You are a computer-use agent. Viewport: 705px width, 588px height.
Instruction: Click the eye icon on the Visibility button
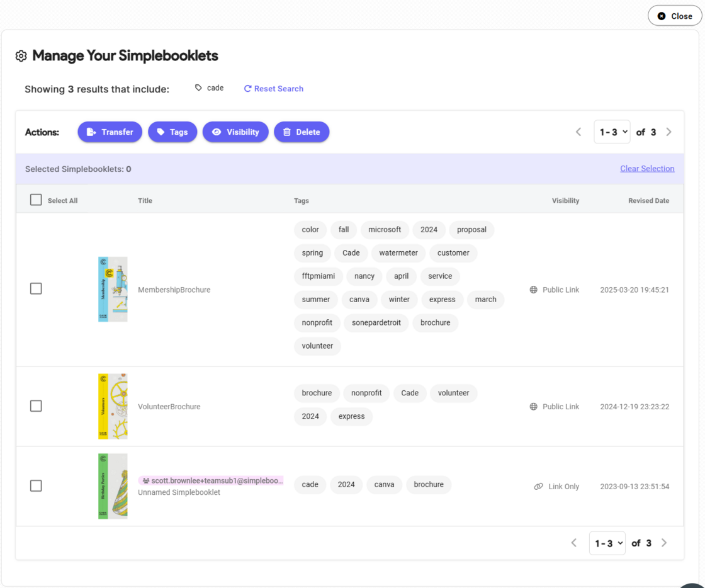tap(216, 132)
